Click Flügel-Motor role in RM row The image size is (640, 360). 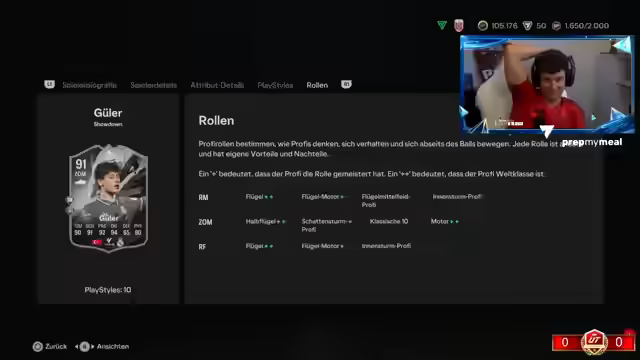coord(323,197)
